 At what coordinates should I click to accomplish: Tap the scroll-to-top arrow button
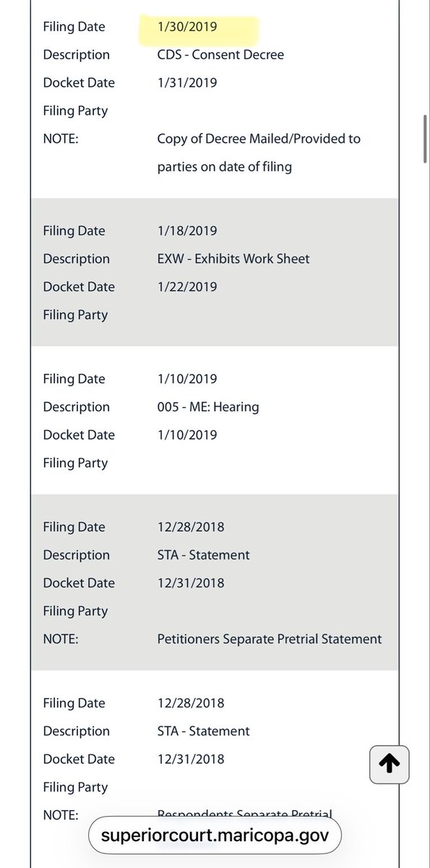(390, 763)
